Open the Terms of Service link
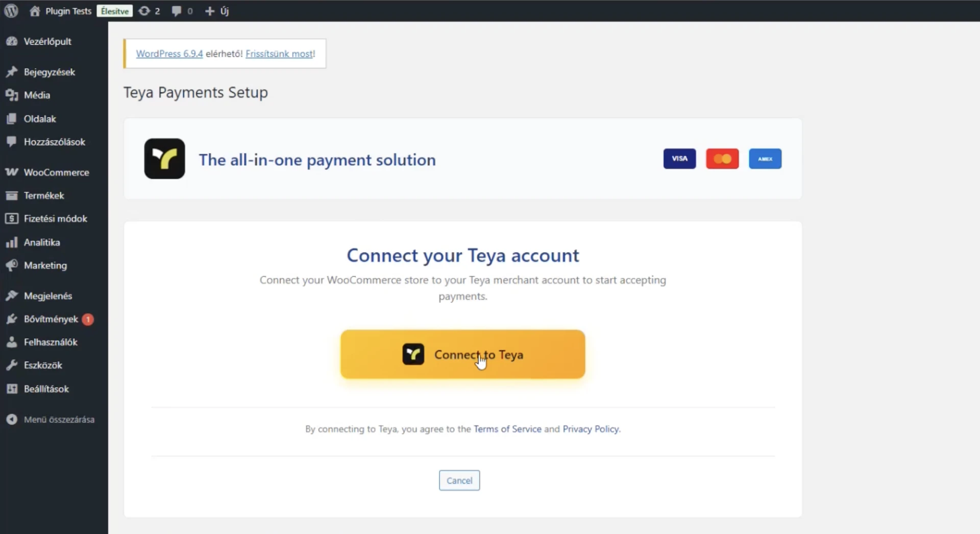 click(507, 429)
